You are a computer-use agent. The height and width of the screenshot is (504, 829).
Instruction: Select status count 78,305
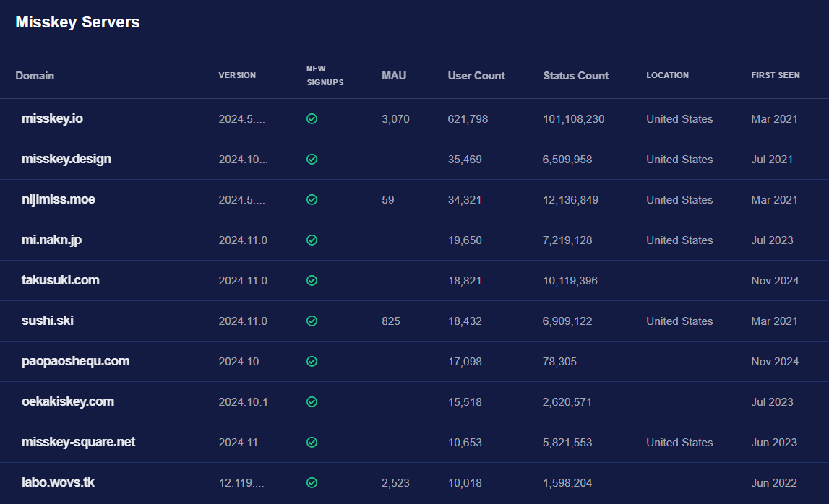point(559,361)
